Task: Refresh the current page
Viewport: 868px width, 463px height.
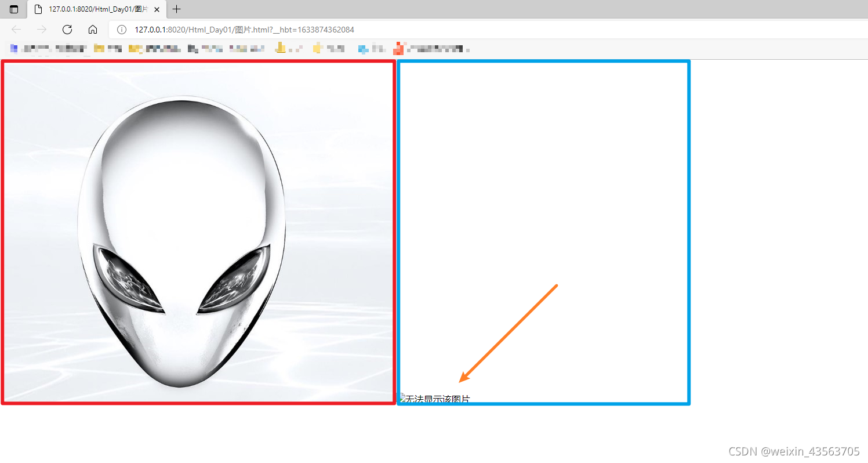Action: [x=67, y=30]
